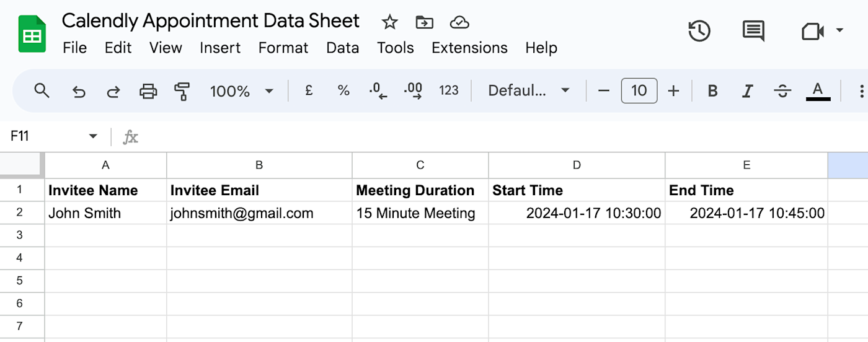
Task: Select column C header
Action: point(420,165)
